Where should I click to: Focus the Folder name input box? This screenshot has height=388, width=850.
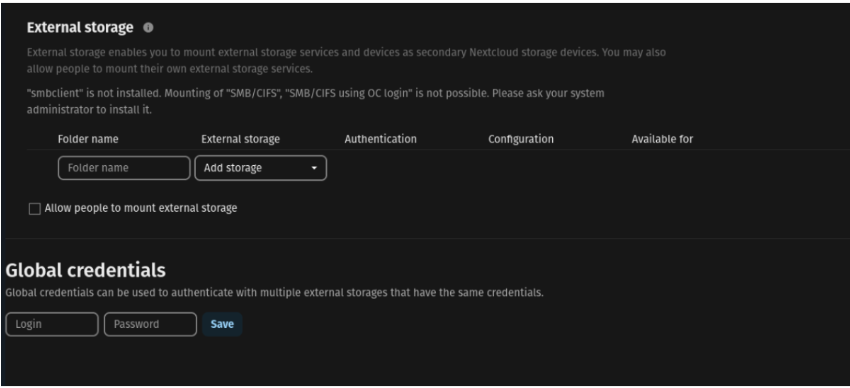[124, 168]
